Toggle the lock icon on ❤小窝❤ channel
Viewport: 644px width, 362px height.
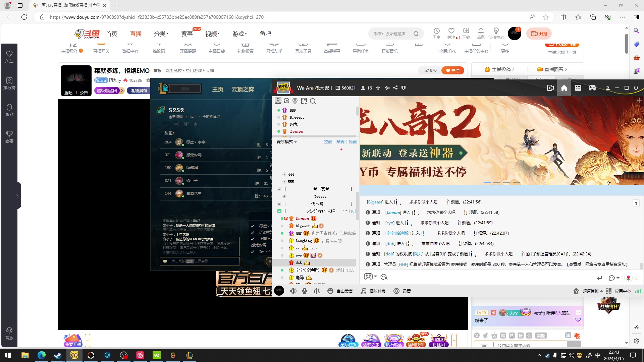279,189
